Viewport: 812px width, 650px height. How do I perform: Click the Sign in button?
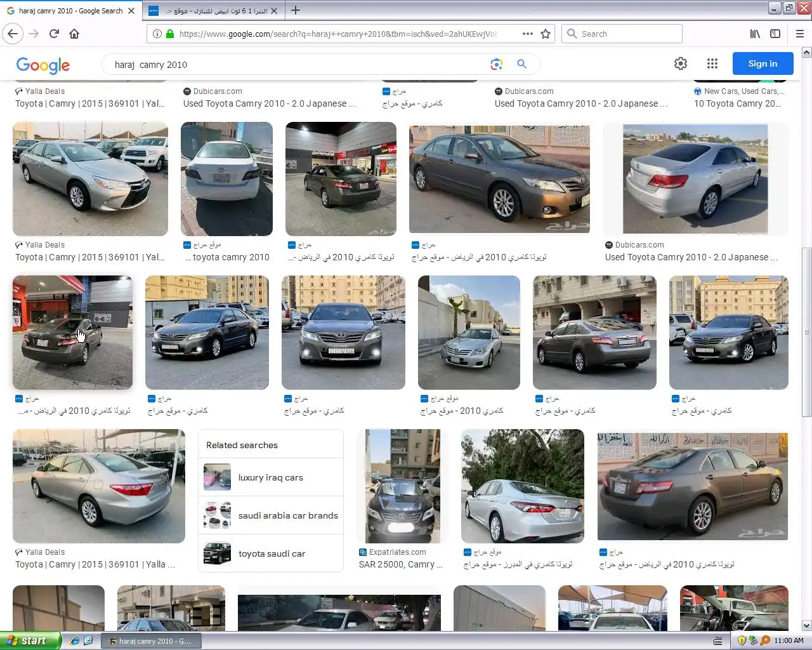tap(763, 63)
